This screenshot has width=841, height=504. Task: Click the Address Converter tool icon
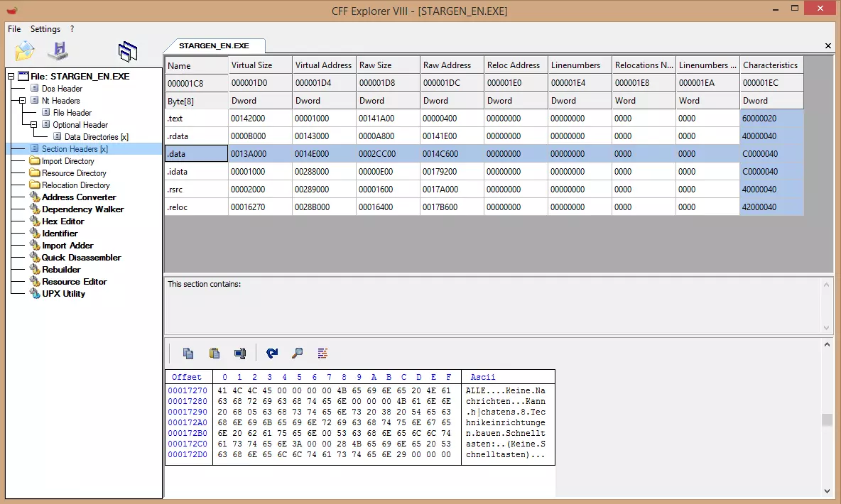(35, 197)
